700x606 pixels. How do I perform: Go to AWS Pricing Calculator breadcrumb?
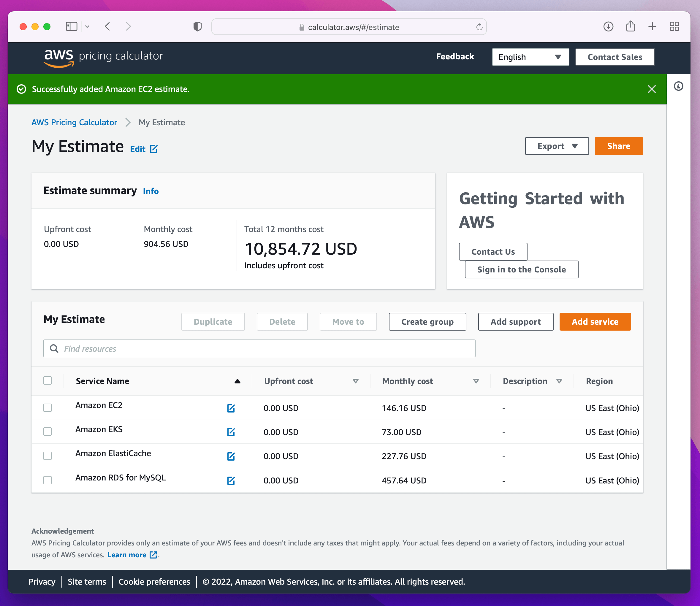click(74, 123)
